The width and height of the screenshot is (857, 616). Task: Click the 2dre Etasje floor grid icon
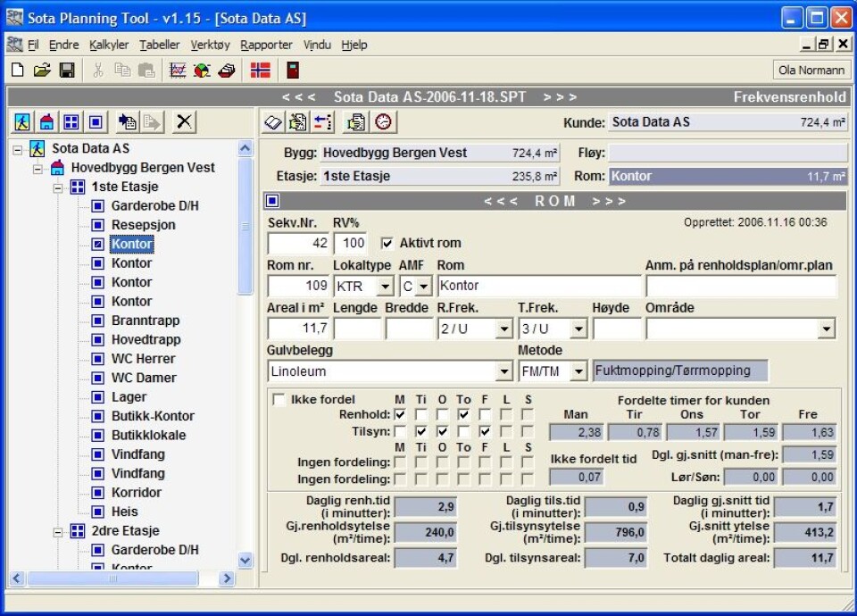click(78, 530)
